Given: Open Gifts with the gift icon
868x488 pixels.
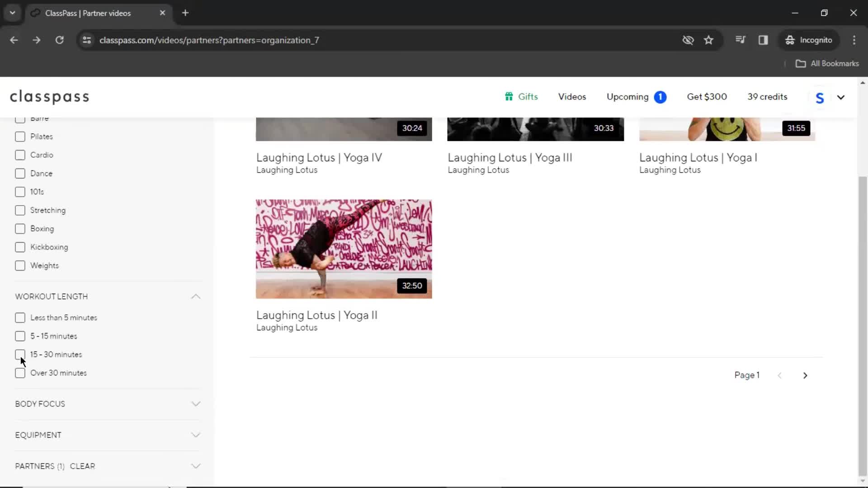Looking at the screenshot, I should click(x=521, y=97).
